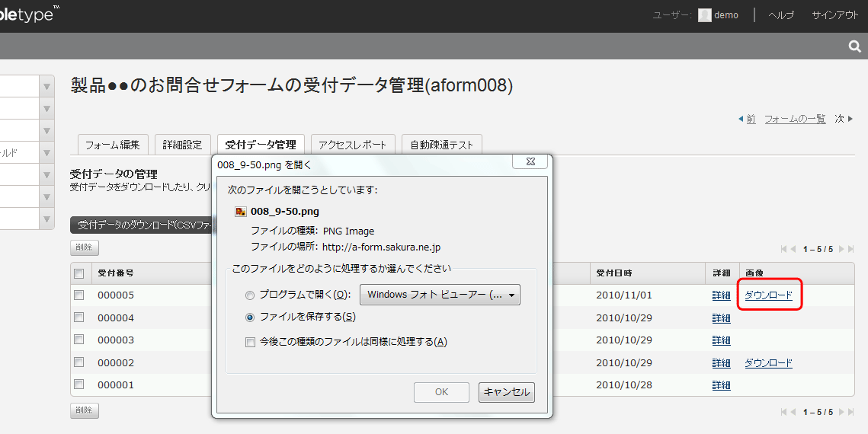Image resolution: width=868 pixels, height=434 pixels.
Task: Open 詳細 for record 000003
Action: (722, 340)
